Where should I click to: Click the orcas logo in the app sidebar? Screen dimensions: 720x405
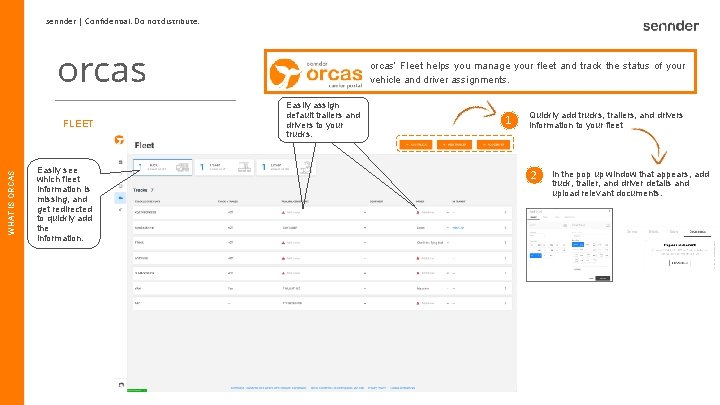point(119,140)
